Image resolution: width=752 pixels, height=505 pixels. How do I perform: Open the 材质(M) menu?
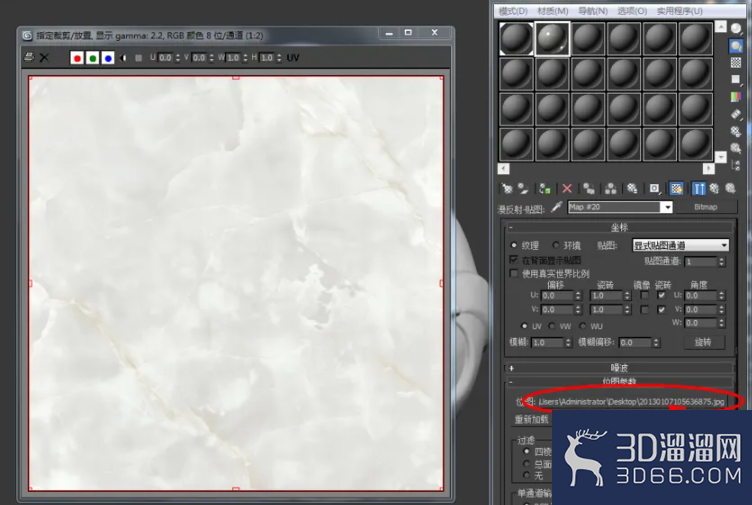click(x=552, y=11)
